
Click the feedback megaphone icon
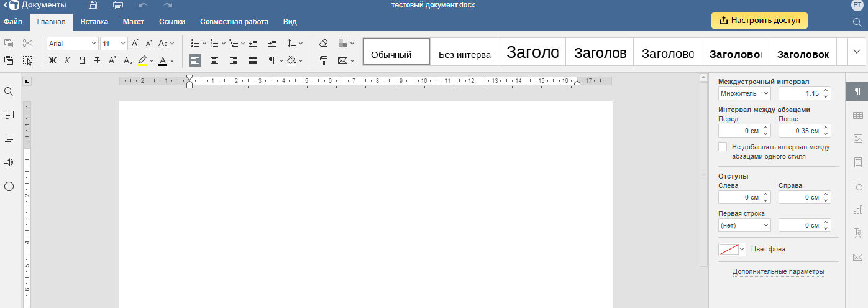(9, 162)
